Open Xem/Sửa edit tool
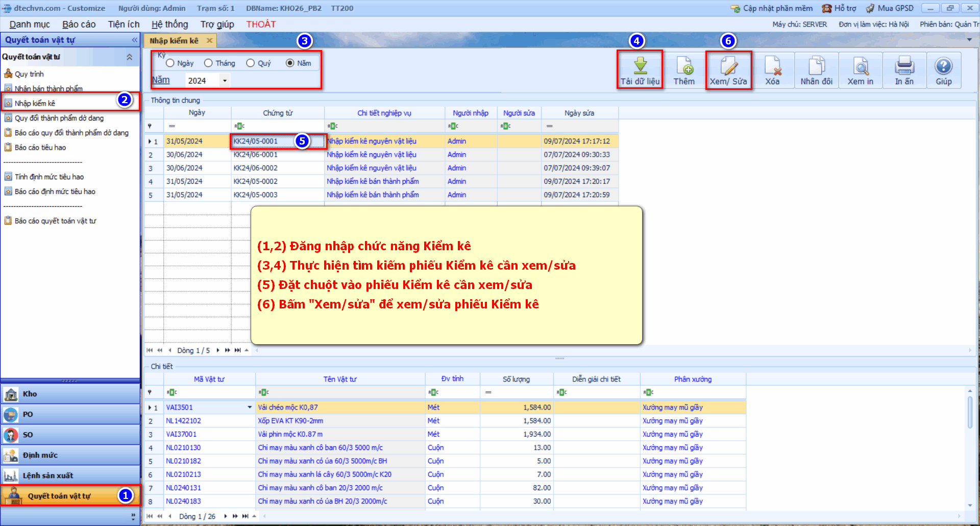980x526 pixels. (728, 66)
